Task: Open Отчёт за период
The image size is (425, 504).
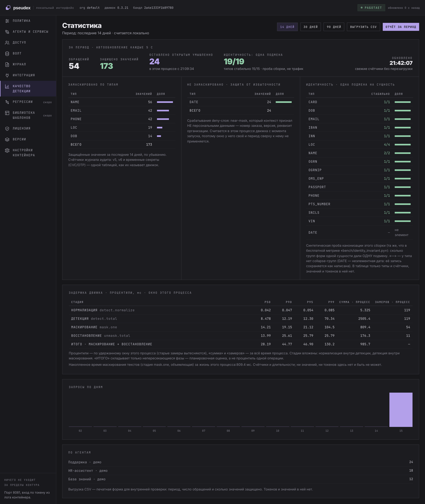Action: (401, 27)
